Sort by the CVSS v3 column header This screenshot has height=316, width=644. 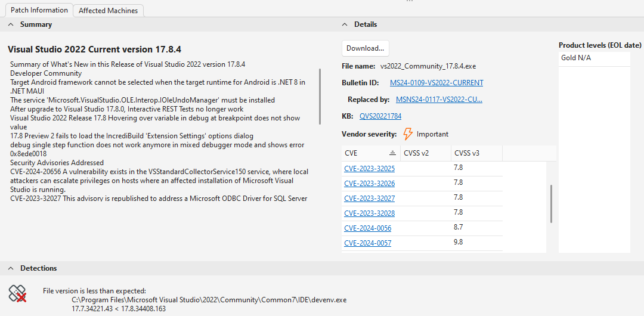click(476, 153)
